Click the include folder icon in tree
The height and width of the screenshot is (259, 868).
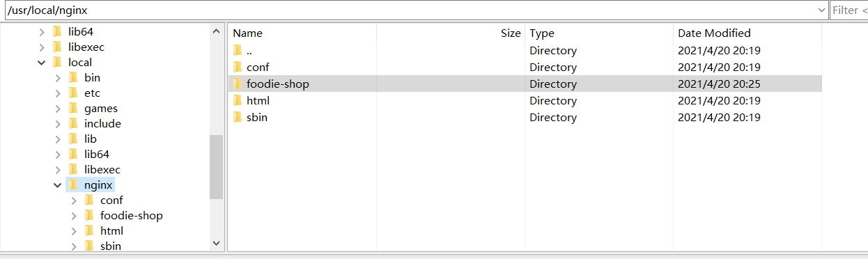point(73,123)
